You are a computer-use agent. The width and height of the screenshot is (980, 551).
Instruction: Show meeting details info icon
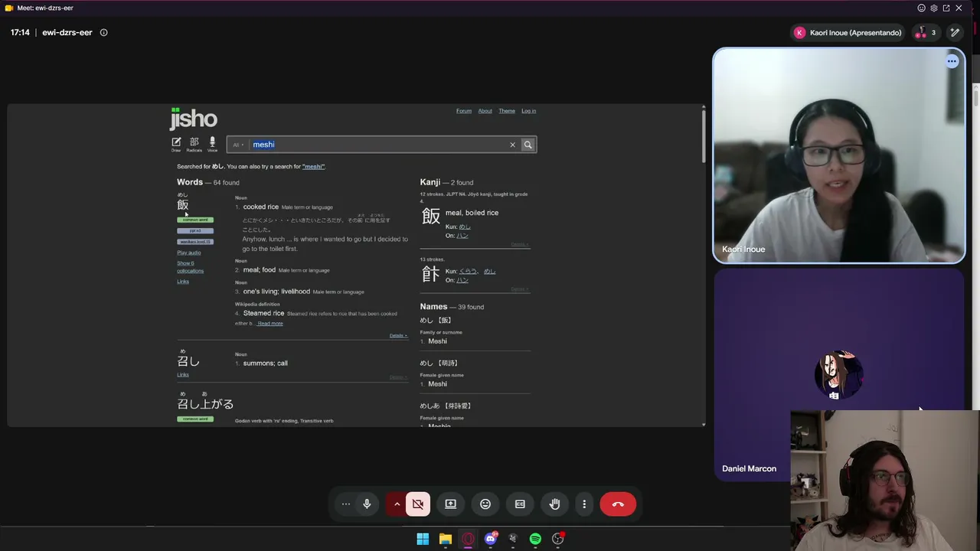(x=103, y=33)
